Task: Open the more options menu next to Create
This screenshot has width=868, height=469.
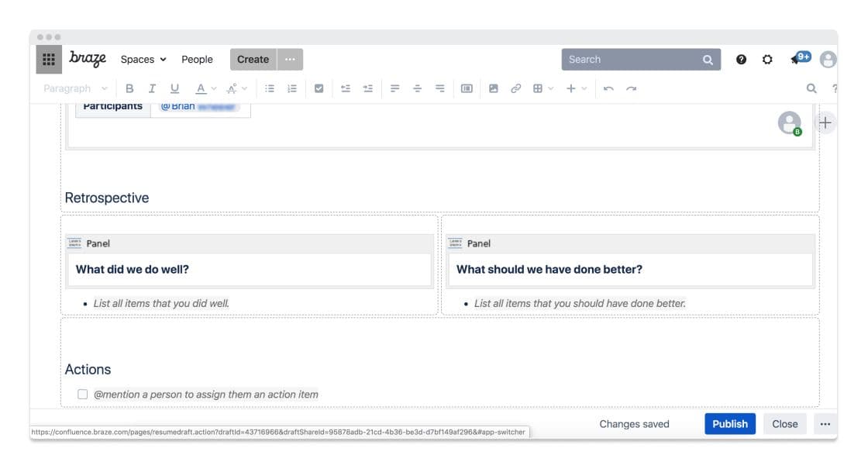Action: coord(290,60)
